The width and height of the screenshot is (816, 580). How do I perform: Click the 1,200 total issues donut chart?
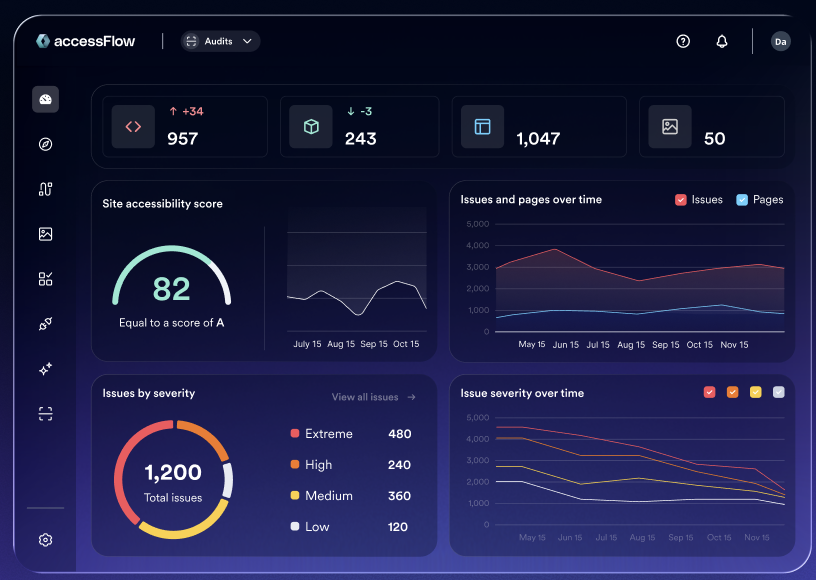tap(173, 480)
